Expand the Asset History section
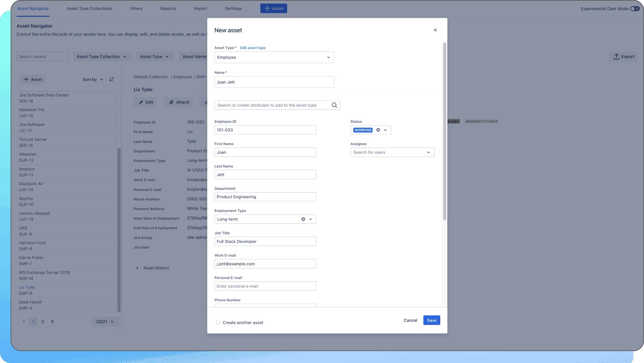644x363 pixels. (x=137, y=268)
